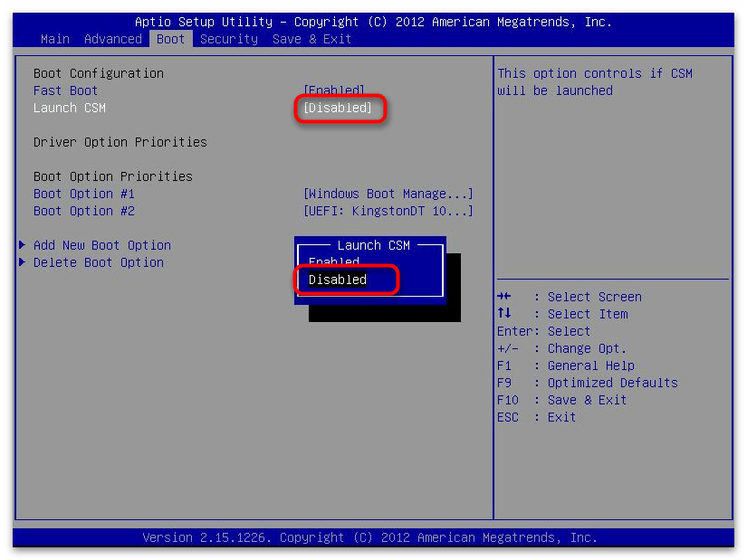The image size is (747, 560).
Task: Click the arrow beside Delete Boot Option
Action: [22, 262]
